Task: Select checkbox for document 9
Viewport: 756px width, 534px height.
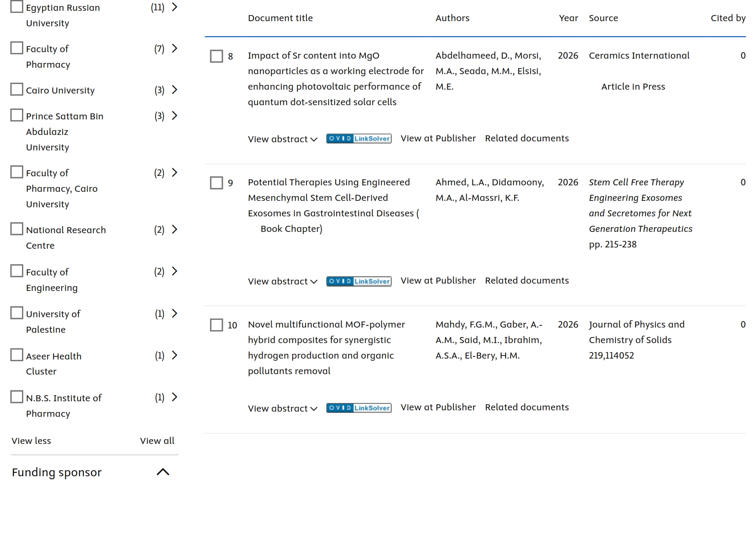Action: point(216,183)
